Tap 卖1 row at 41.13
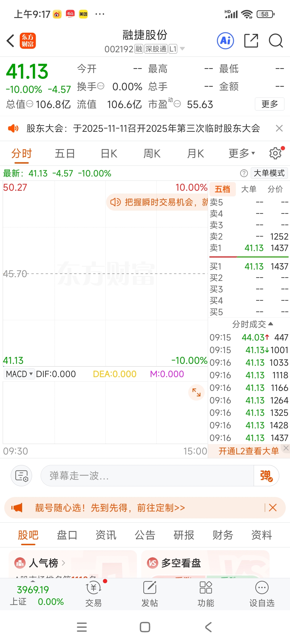 tap(249, 248)
